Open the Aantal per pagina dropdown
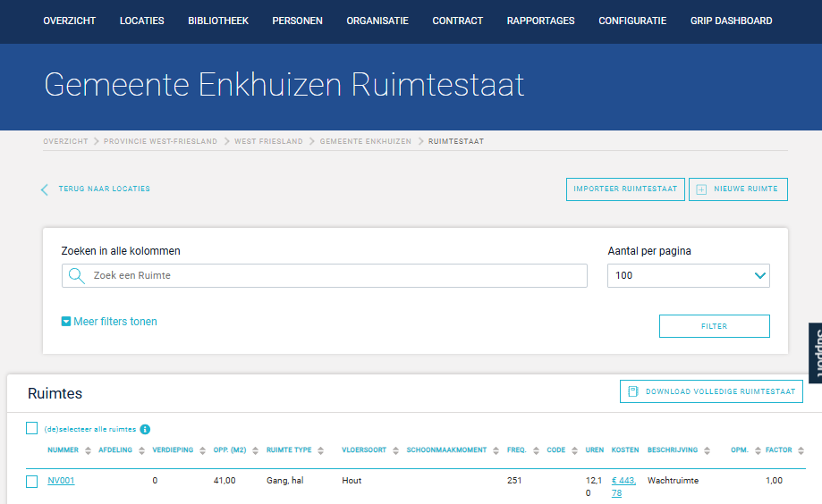The height and width of the screenshot is (504, 822). click(689, 275)
